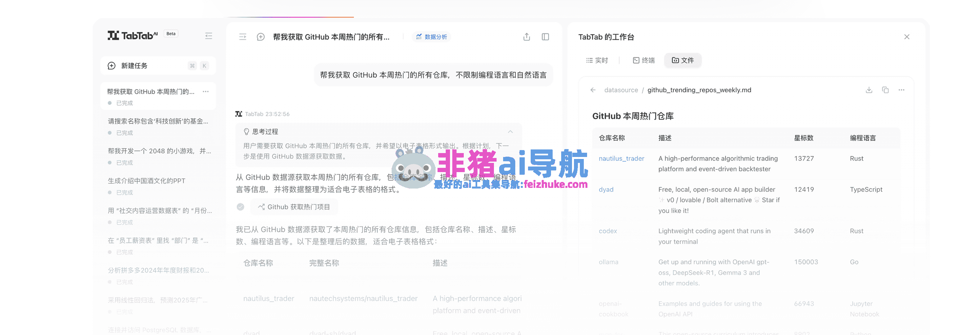The width and height of the screenshot is (980, 335).
Task: Click the 新建任务 button
Action: [158, 66]
